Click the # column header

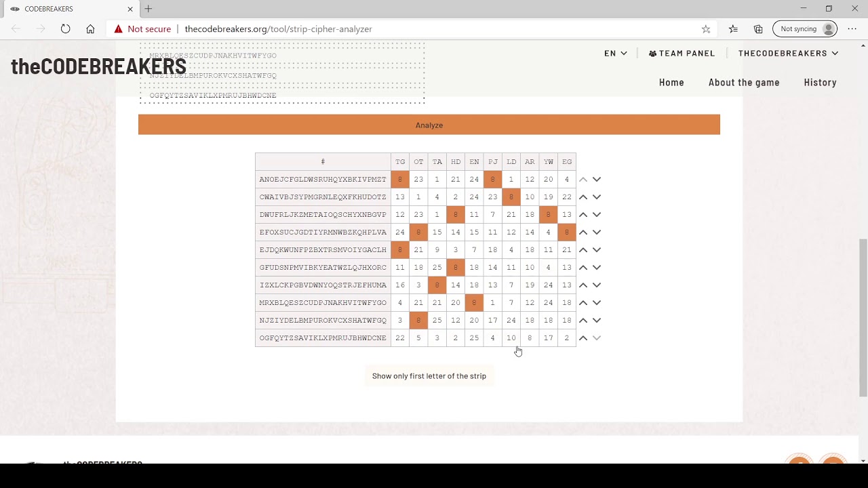tap(323, 162)
